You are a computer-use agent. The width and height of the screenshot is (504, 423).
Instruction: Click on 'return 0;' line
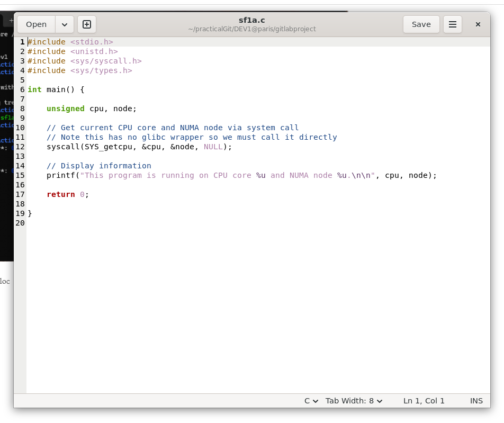pyautogui.click(x=68, y=194)
